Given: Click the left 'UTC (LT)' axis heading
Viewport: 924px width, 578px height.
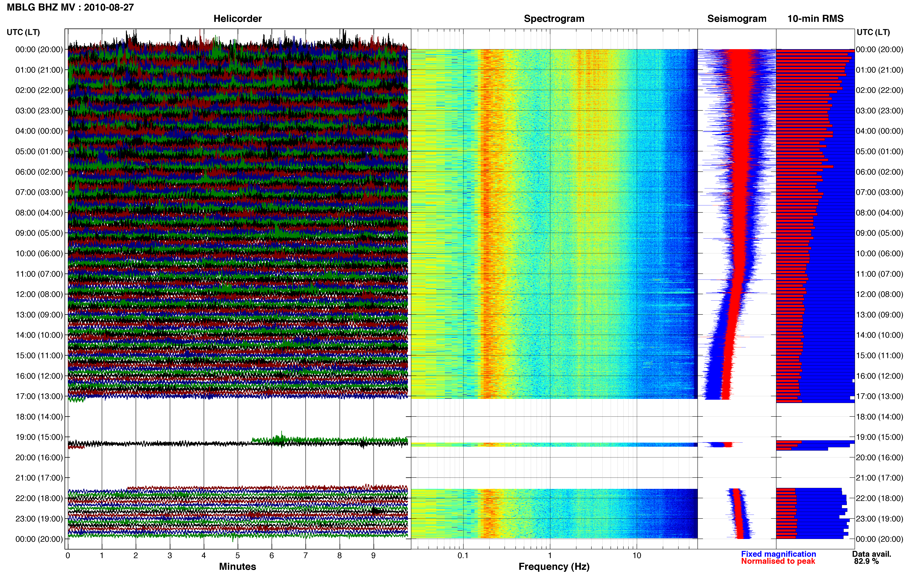Looking at the screenshot, I should point(23,32).
